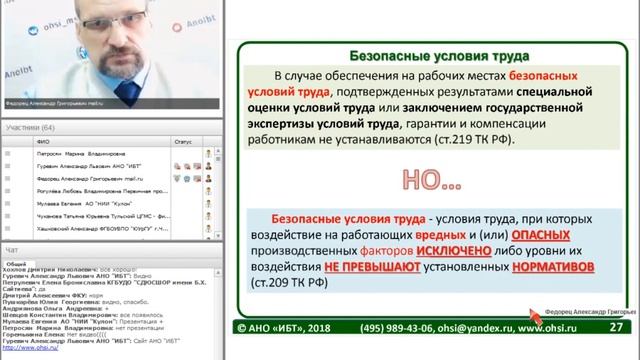Tick the checkbox beside Рогулёва Любовь Владимировна
Image resolution: width=640 pixels, height=360 pixels.
[8, 191]
